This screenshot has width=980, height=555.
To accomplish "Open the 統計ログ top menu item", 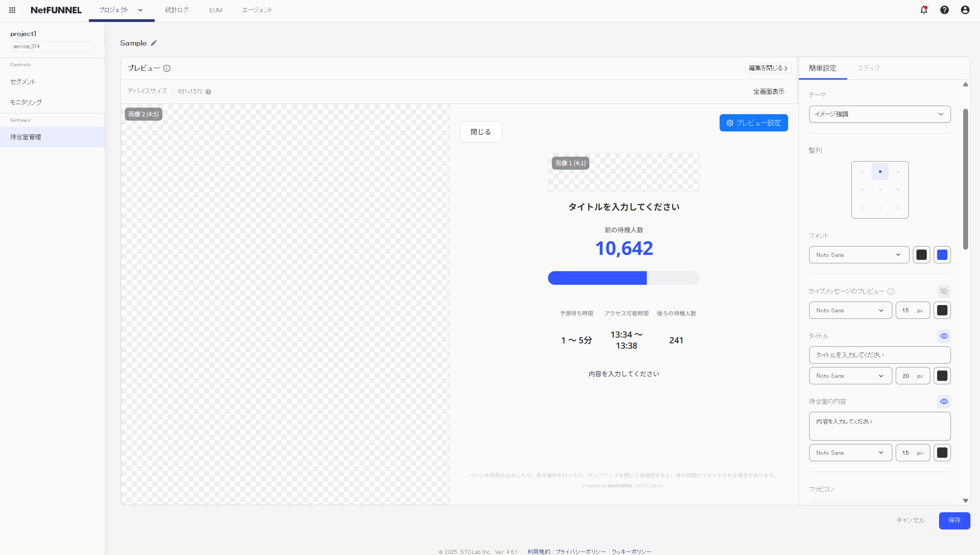I will (177, 10).
